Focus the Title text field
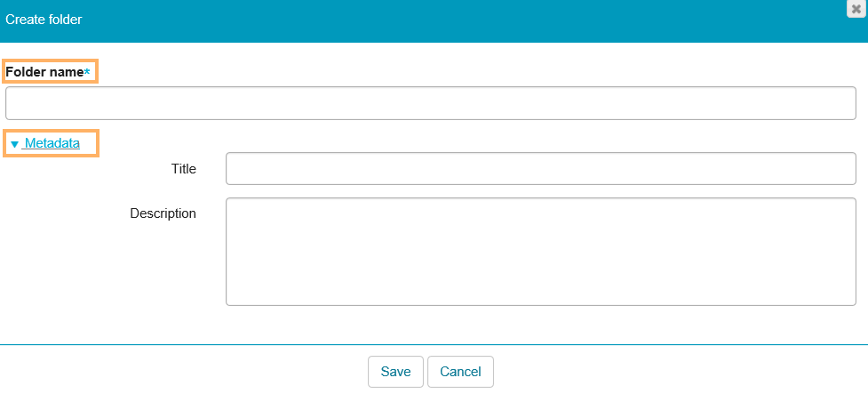 coord(540,168)
